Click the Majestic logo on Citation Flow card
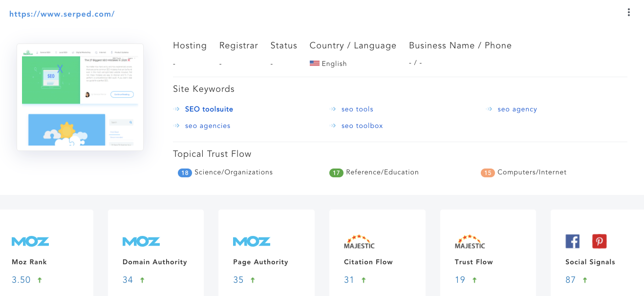This screenshot has width=644, height=296. 360,241
